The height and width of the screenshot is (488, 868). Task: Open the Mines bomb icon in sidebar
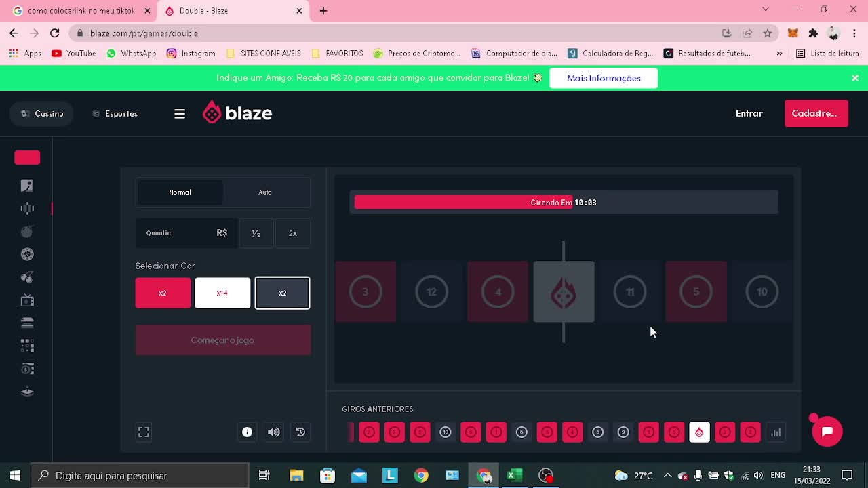[27, 232]
